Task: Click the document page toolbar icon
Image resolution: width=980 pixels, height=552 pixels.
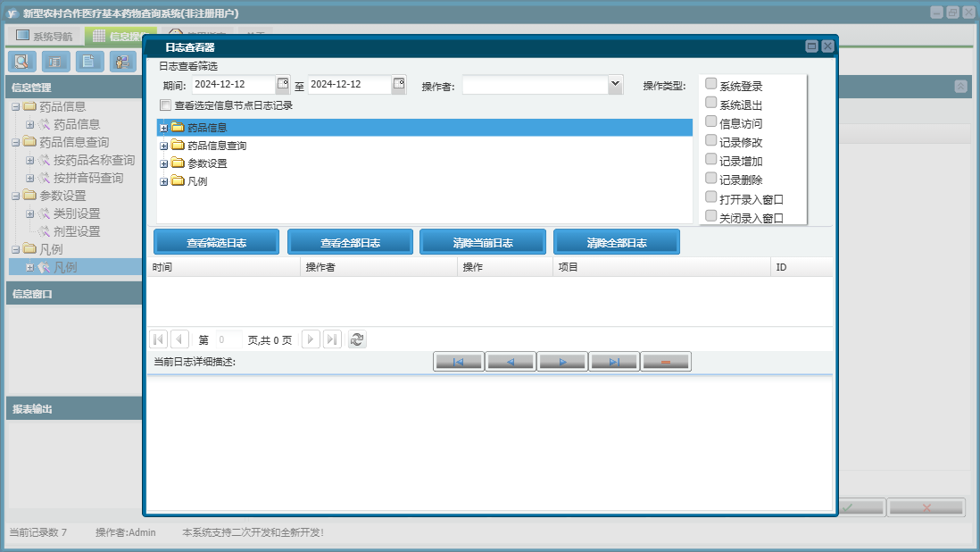Action: [x=88, y=62]
